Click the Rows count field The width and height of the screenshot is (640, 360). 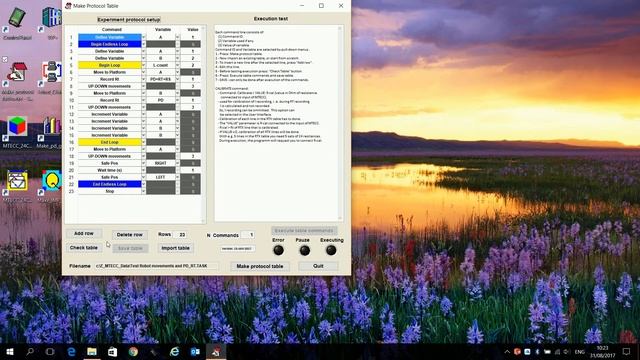(181, 235)
